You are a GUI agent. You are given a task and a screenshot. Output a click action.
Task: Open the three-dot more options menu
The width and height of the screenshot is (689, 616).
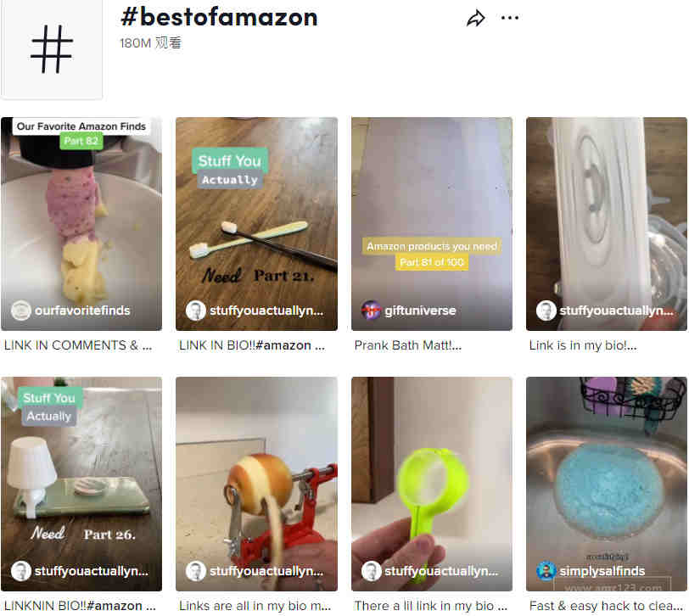point(510,18)
